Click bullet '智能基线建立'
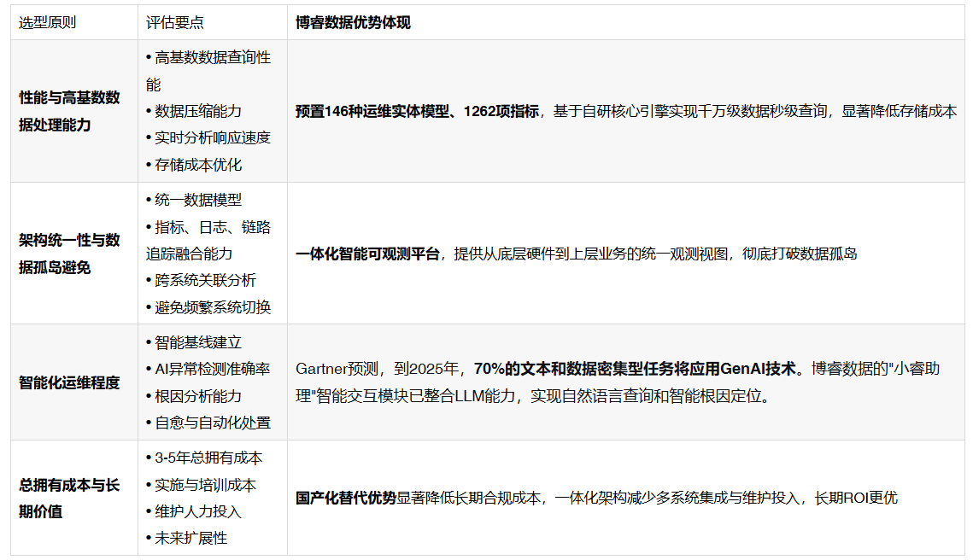973x560 pixels. [194, 342]
